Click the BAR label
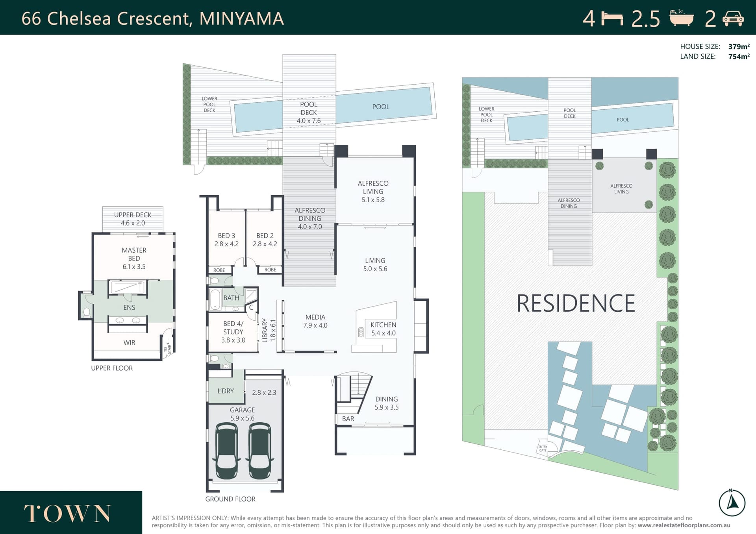 coord(348,419)
